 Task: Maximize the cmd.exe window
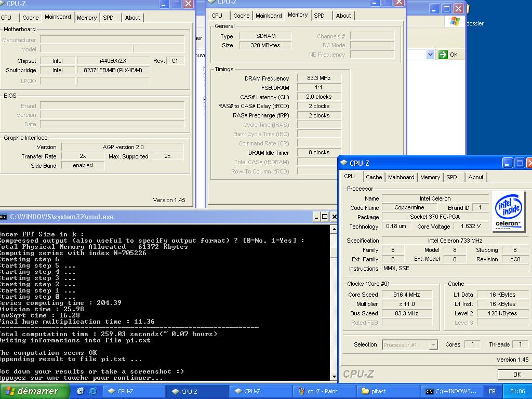[325, 217]
